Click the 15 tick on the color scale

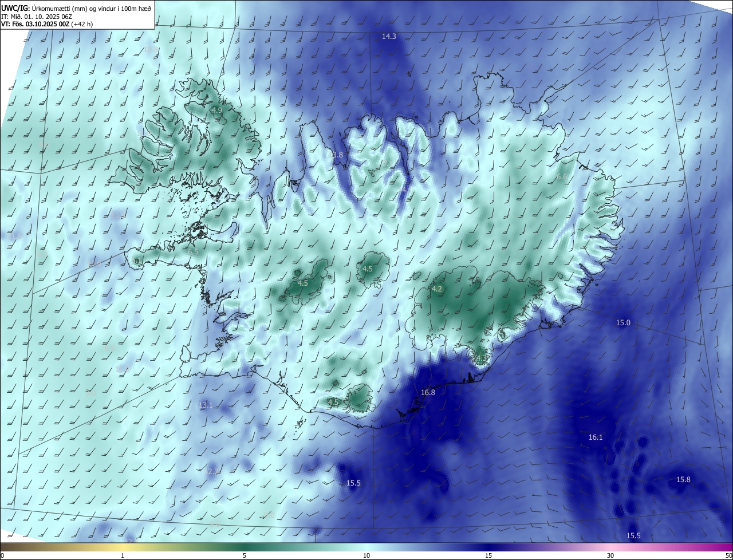click(488, 555)
